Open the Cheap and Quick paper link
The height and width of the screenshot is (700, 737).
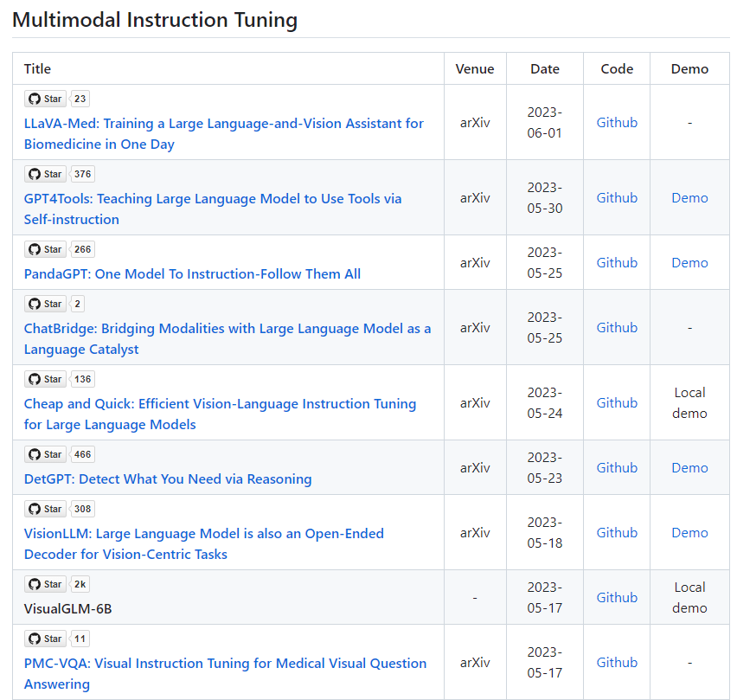220,414
